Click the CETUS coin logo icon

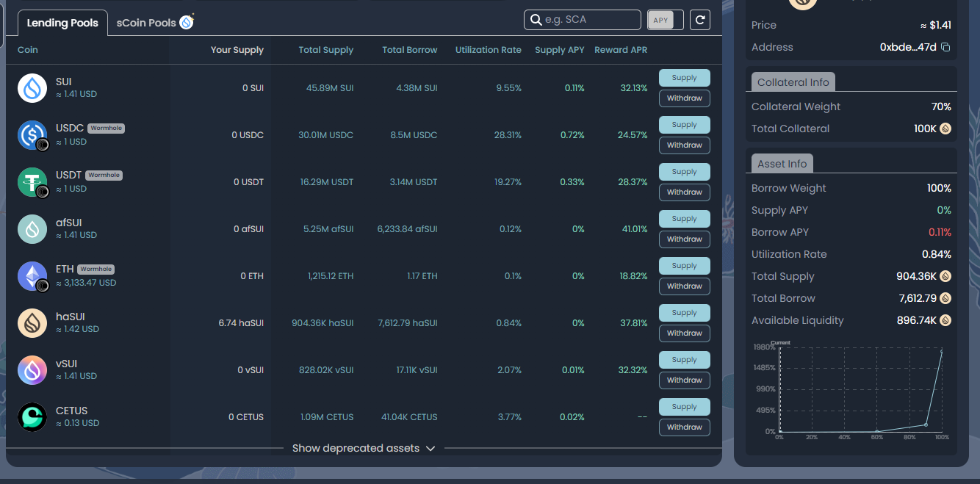pos(32,417)
